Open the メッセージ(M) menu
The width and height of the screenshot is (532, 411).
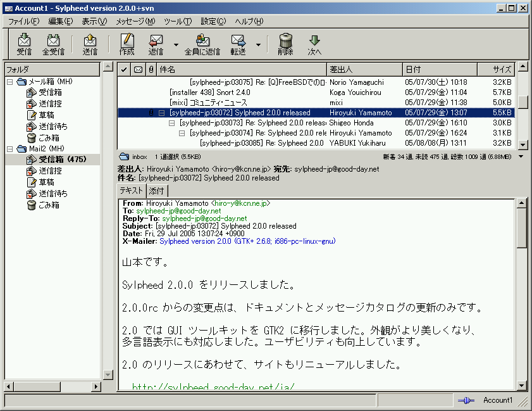point(135,22)
